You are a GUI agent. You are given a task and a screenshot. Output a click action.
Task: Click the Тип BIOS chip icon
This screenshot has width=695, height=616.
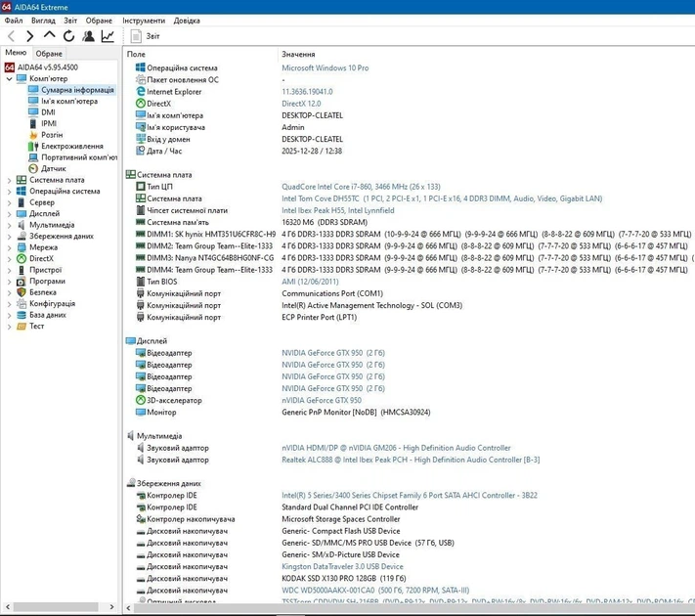coord(141,282)
